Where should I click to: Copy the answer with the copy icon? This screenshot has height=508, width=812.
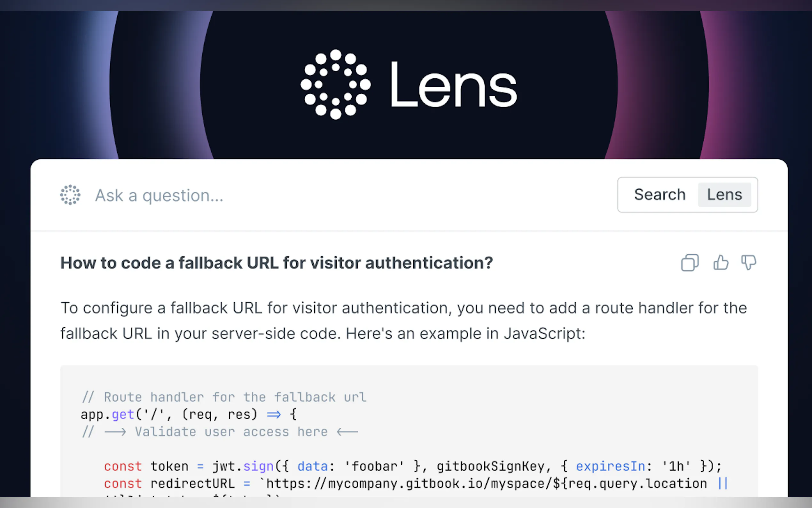690,263
